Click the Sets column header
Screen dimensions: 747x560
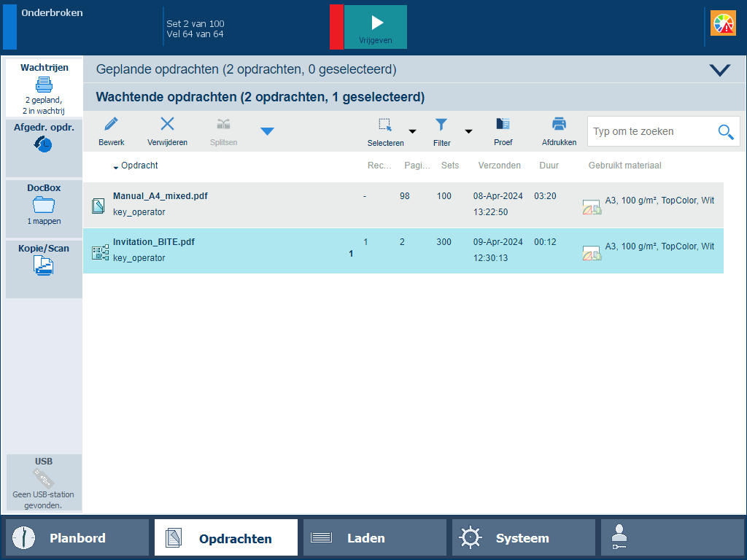[x=449, y=166]
